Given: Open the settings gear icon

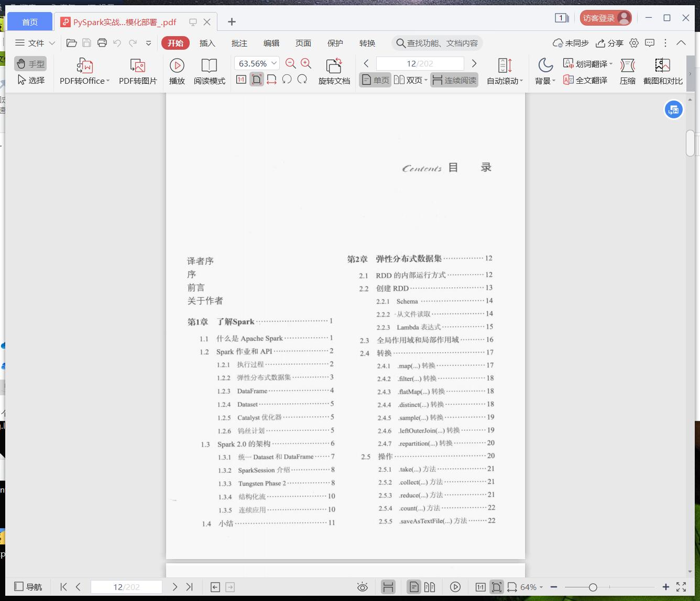Looking at the screenshot, I should pos(634,43).
